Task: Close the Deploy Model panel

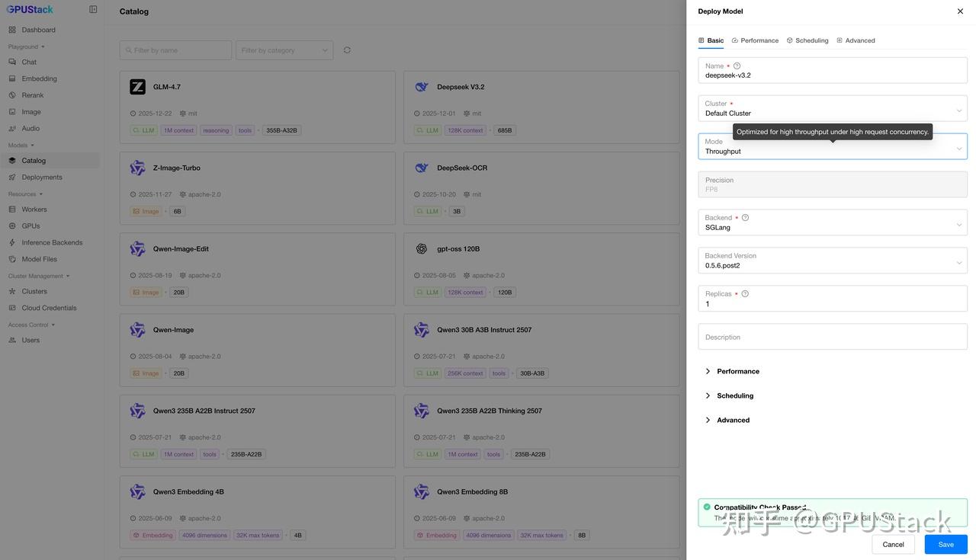Action: click(960, 11)
